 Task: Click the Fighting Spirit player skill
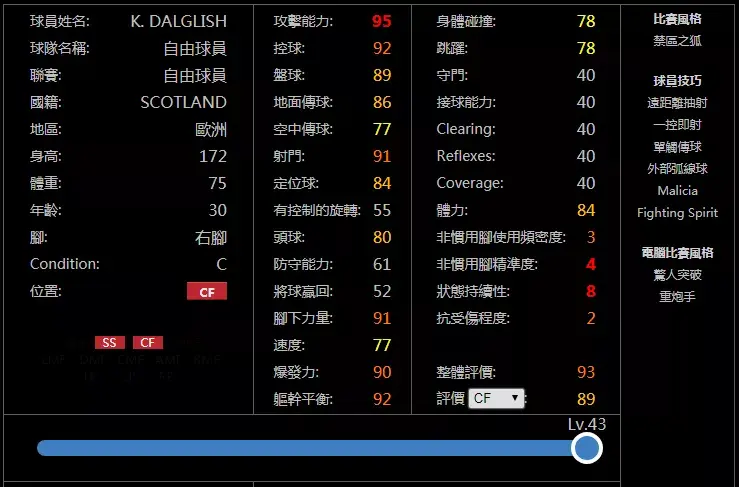pyautogui.click(x=677, y=213)
